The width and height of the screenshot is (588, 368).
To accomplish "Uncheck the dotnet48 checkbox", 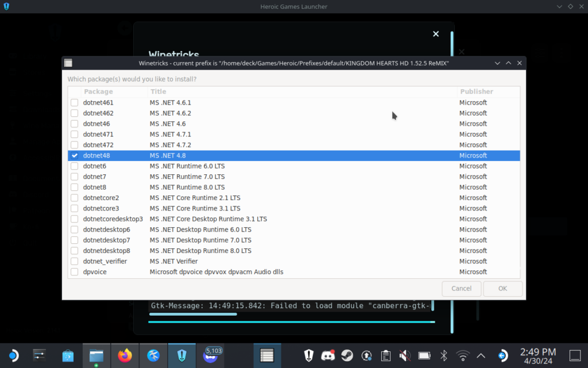I will pos(74,155).
